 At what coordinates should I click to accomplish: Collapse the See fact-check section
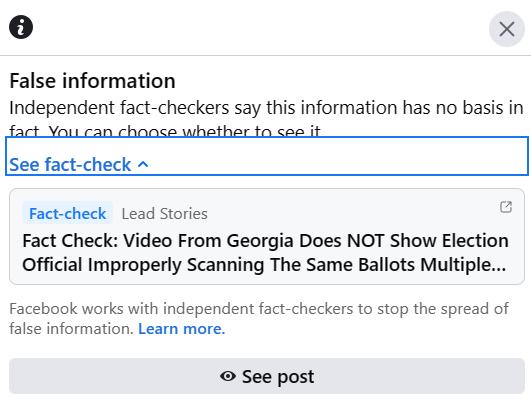click(x=267, y=156)
